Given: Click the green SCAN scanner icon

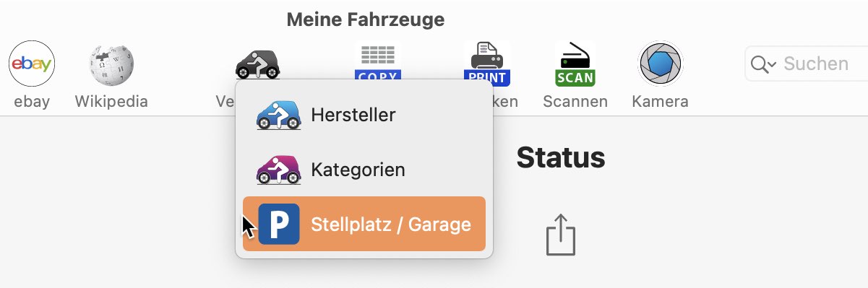Looking at the screenshot, I should pyautogui.click(x=575, y=64).
